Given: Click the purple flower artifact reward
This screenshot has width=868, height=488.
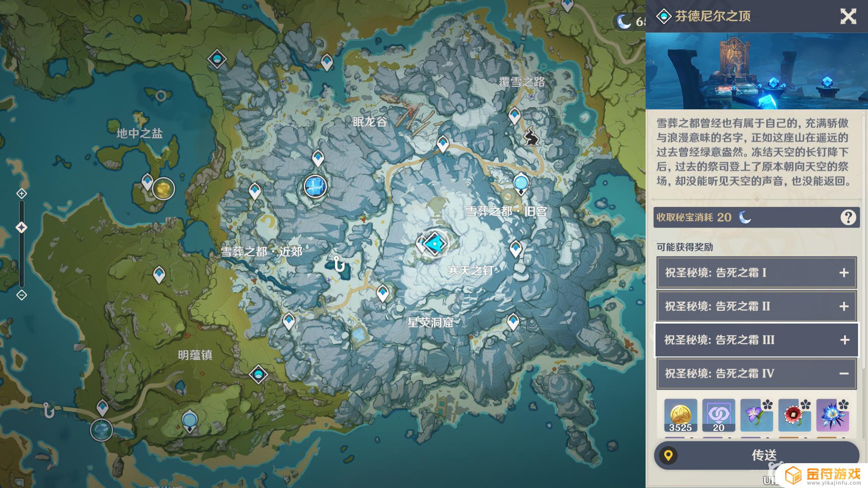Looking at the screenshot, I should pyautogui.click(x=756, y=415).
